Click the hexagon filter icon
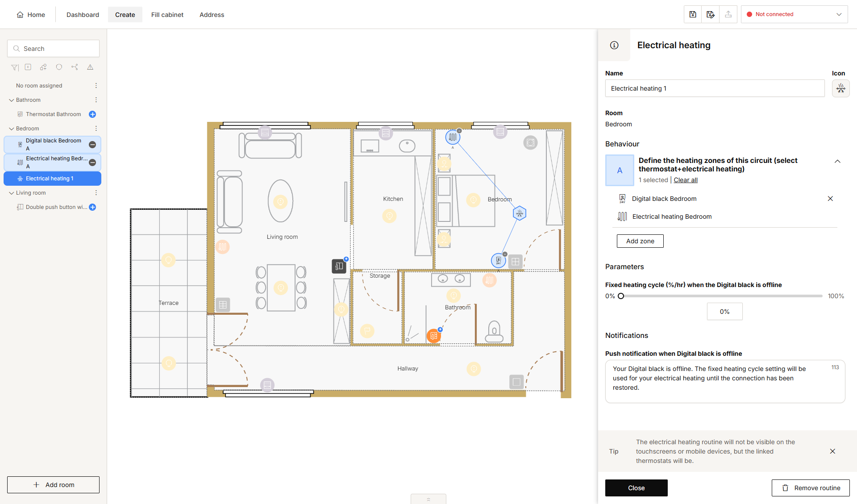The height and width of the screenshot is (504, 857). click(59, 67)
